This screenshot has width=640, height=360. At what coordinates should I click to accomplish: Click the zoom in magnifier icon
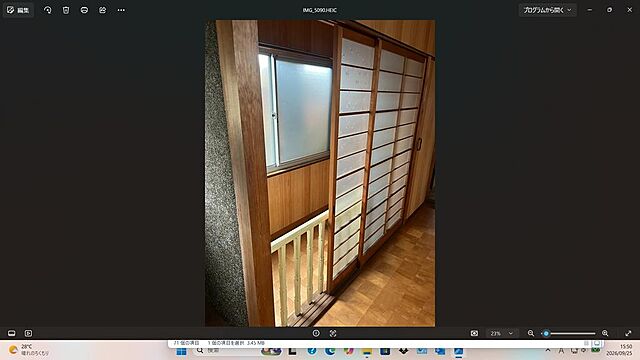(x=605, y=333)
